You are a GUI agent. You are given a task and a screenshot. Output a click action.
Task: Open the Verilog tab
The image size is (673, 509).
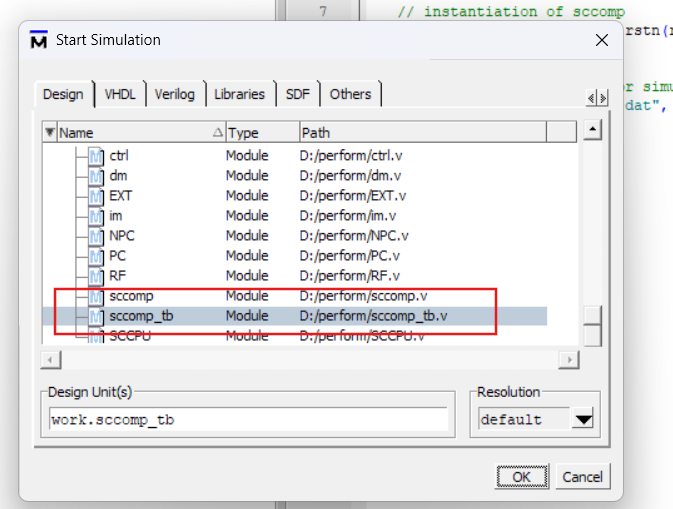pos(175,94)
